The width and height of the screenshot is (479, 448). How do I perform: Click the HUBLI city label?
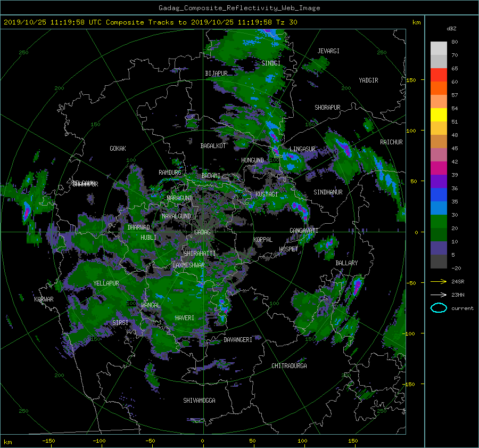(x=148, y=237)
